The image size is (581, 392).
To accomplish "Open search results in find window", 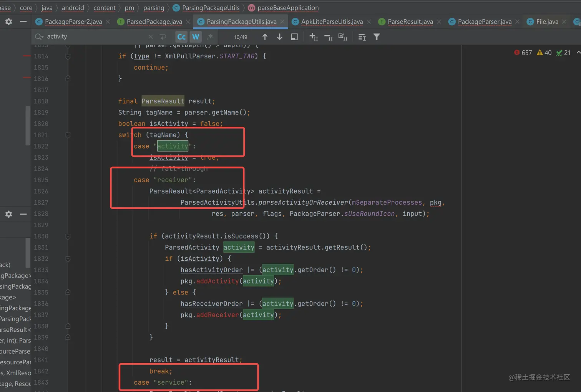I will tap(294, 37).
